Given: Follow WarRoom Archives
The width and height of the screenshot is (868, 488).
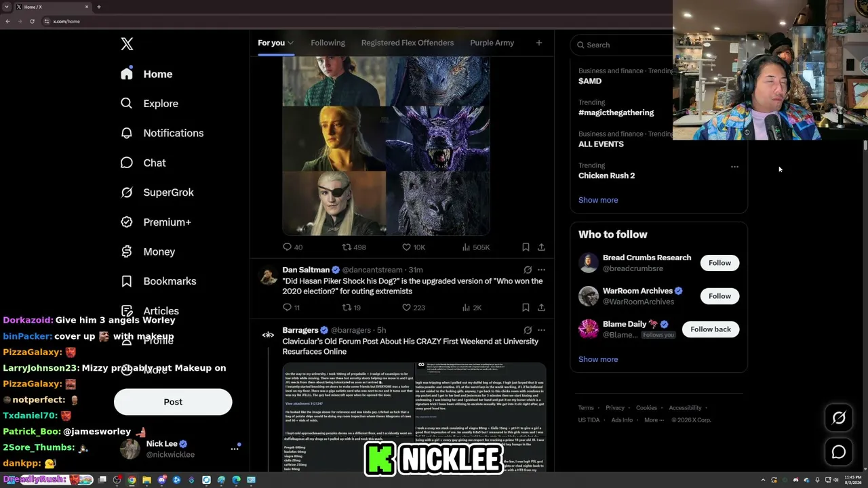Looking at the screenshot, I should tap(719, 296).
